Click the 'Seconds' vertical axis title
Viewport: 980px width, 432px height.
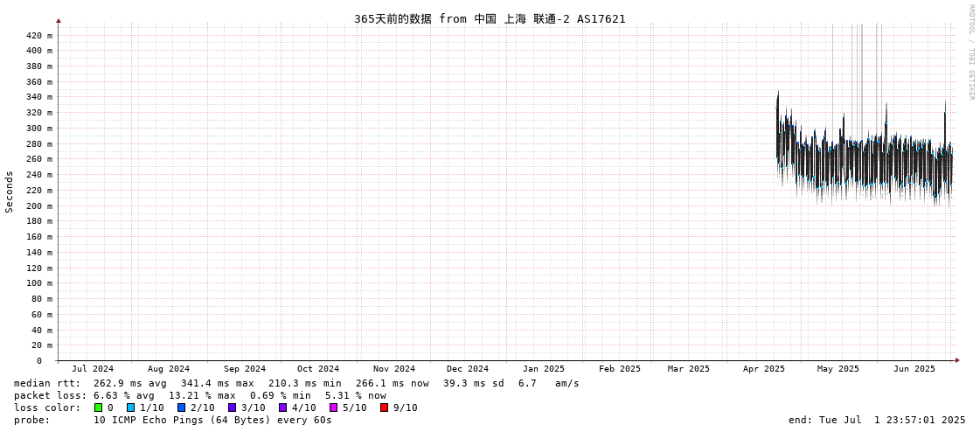pyautogui.click(x=10, y=192)
